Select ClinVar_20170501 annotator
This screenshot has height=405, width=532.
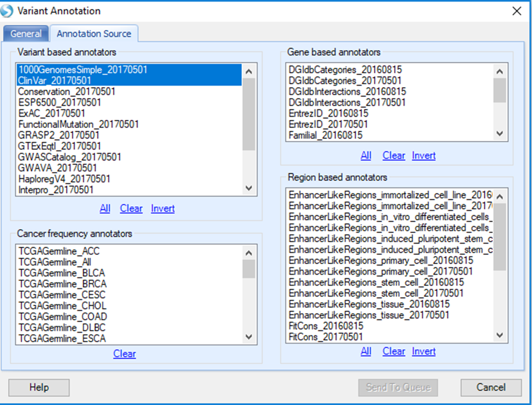pyautogui.click(x=129, y=80)
